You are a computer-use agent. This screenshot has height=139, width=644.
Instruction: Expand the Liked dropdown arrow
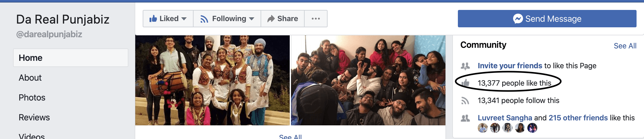point(184,19)
